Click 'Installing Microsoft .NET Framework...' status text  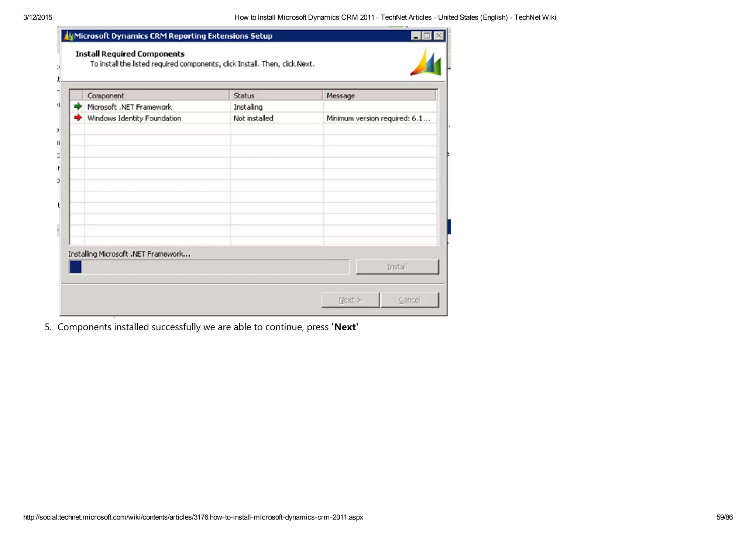click(129, 254)
